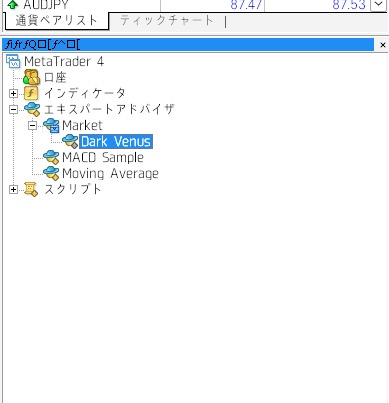Click the Dark Venus expert icon
Viewport: 389px width, 403px height.
(x=70, y=141)
